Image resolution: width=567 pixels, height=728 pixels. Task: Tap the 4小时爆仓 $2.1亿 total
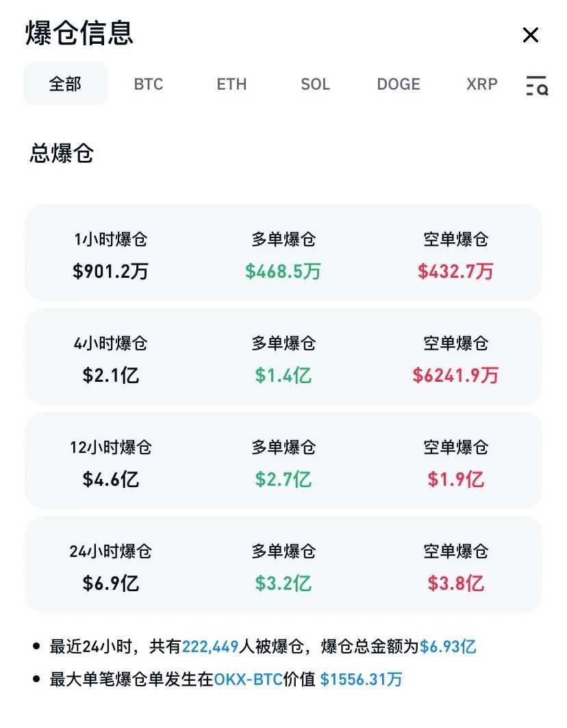click(111, 375)
